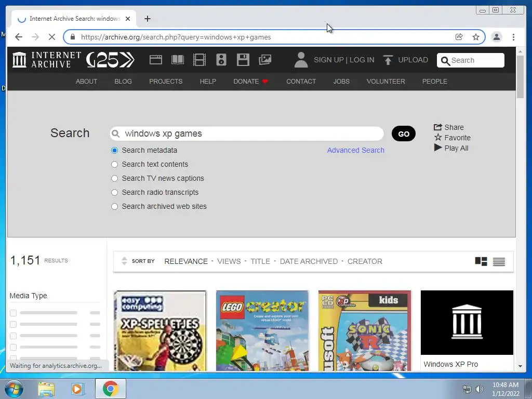532x399 pixels.
Task: Open the Texts book icon
Action: tap(178, 60)
